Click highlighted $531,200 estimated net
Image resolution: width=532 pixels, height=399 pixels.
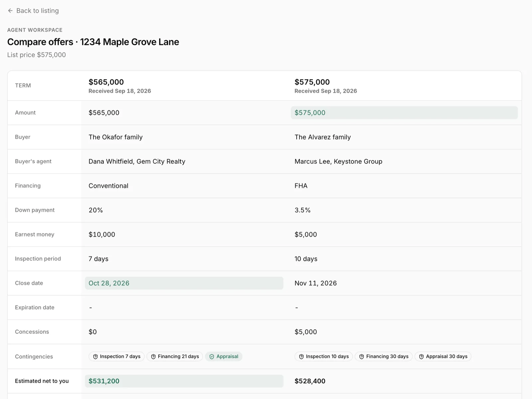coord(184,381)
